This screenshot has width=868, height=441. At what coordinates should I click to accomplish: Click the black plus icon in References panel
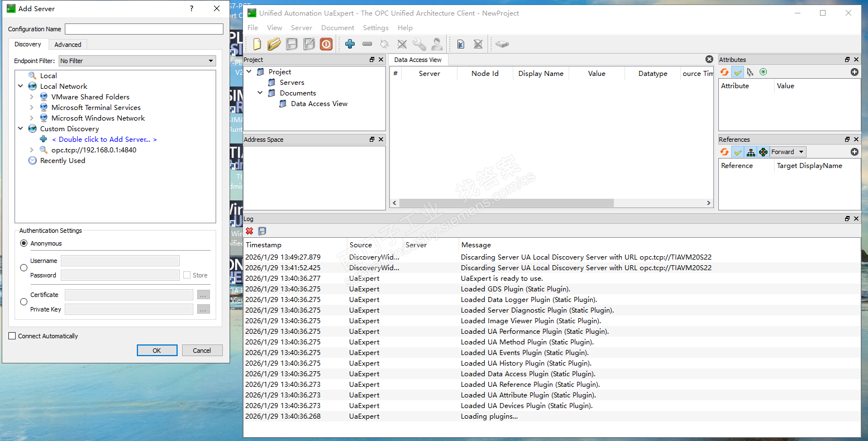pyautogui.click(x=854, y=152)
